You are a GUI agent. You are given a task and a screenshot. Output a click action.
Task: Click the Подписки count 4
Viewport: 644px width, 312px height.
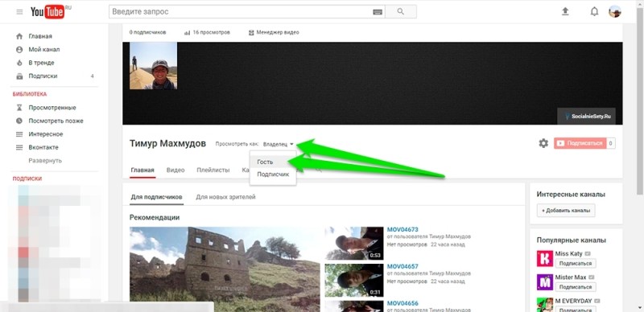(x=92, y=76)
